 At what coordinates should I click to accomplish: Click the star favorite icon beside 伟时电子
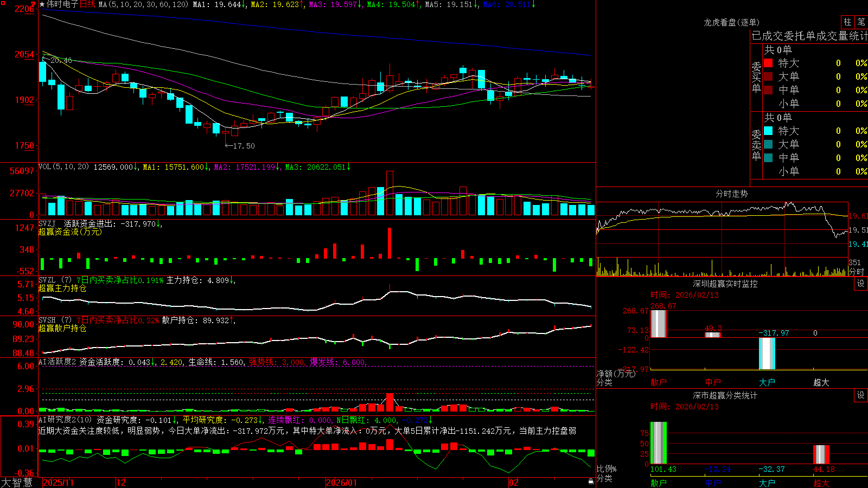(x=42, y=4)
